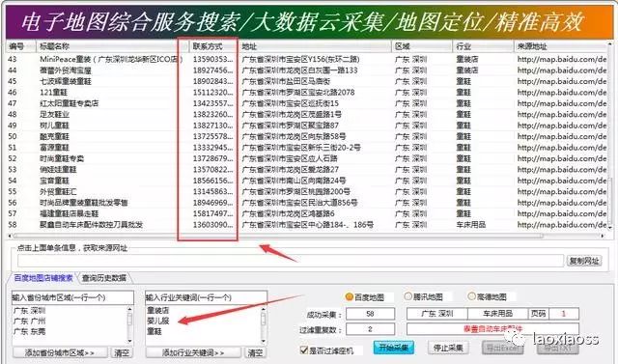Clear the city list with its 清空 button
This screenshot has width=618, height=364.
pyautogui.click(x=122, y=352)
